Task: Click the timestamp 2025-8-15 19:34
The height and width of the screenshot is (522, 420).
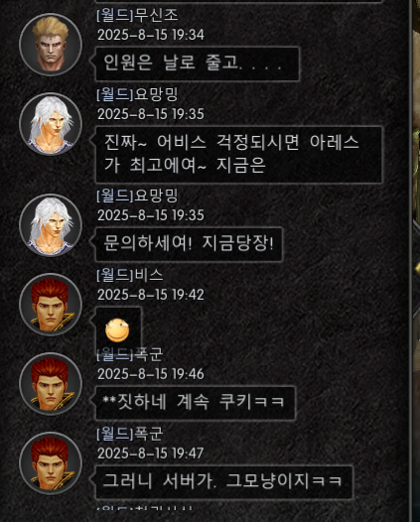Action: pyautogui.click(x=151, y=35)
